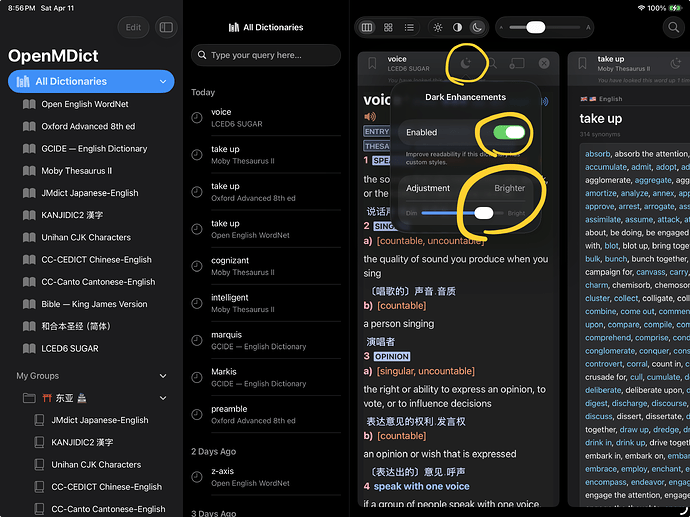Select auto half-circle appearance mode

[458, 28]
